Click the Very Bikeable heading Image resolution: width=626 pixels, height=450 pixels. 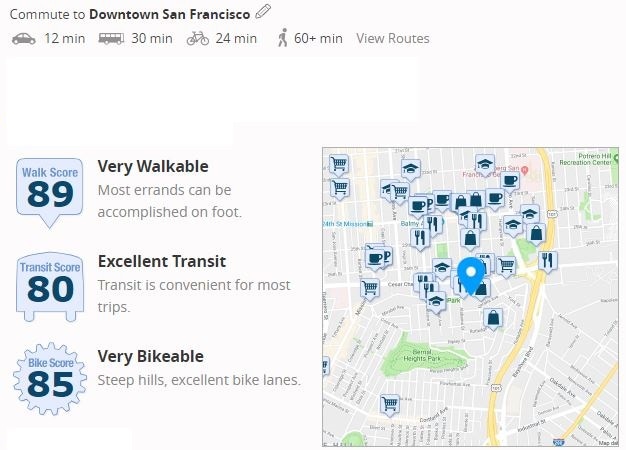click(151, 356)
